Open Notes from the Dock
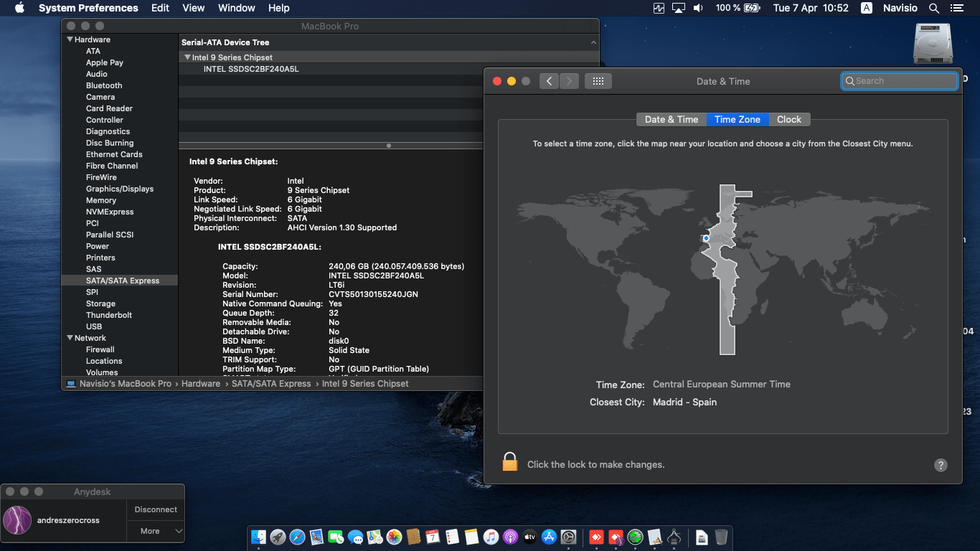 [471, 537]
